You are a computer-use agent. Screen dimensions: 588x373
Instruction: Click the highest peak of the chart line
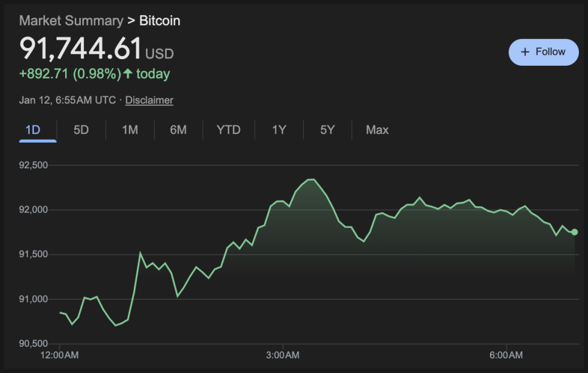[311, 179]
